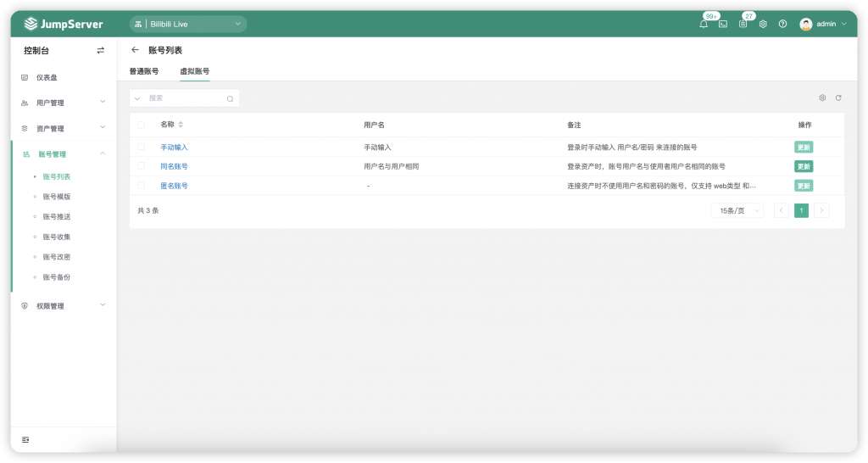The width and height of the screenshot is (868, 463).
Task: Go to 账号模版 in the sidebar
Action: (57, 197)
